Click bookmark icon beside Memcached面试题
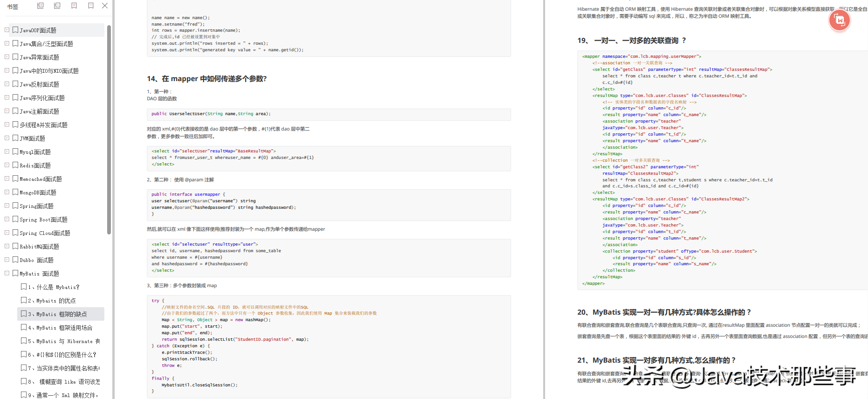Screen dimensions: 868x399 [15, 179]
